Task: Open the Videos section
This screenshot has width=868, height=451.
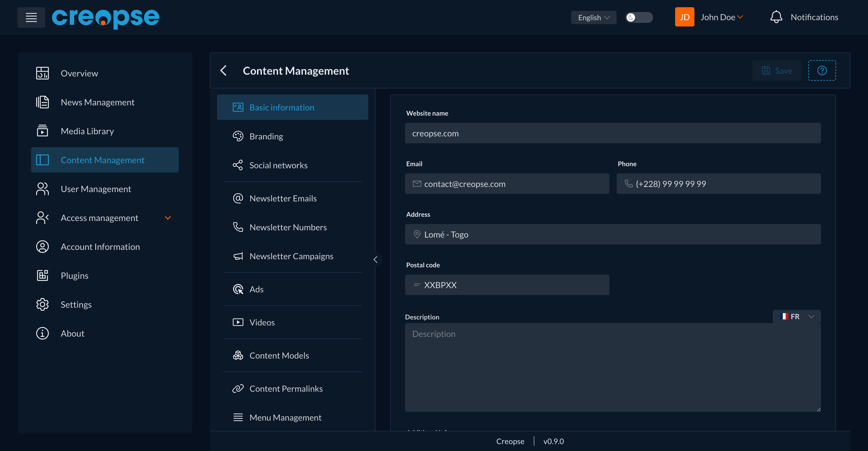Action: [x=292, y=322]
